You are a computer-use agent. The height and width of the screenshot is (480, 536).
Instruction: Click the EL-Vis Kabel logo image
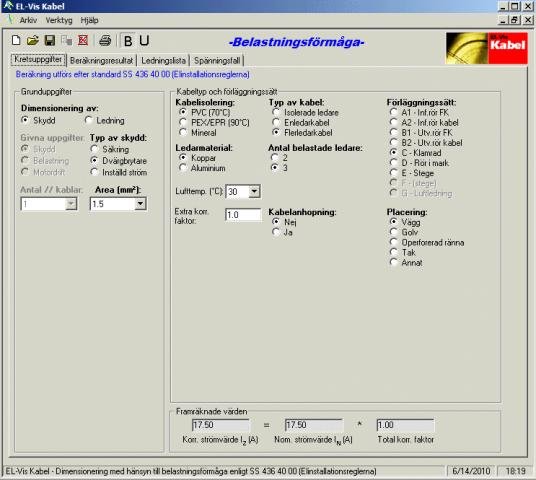point(486,48)
